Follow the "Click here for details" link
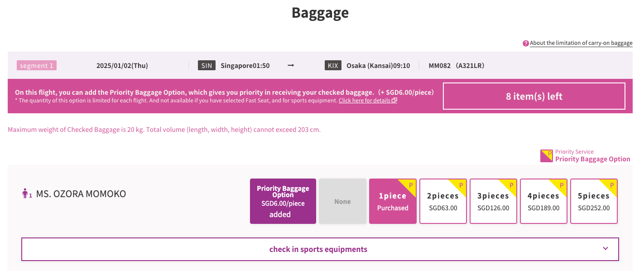644x271 pixels. [365, 101]
